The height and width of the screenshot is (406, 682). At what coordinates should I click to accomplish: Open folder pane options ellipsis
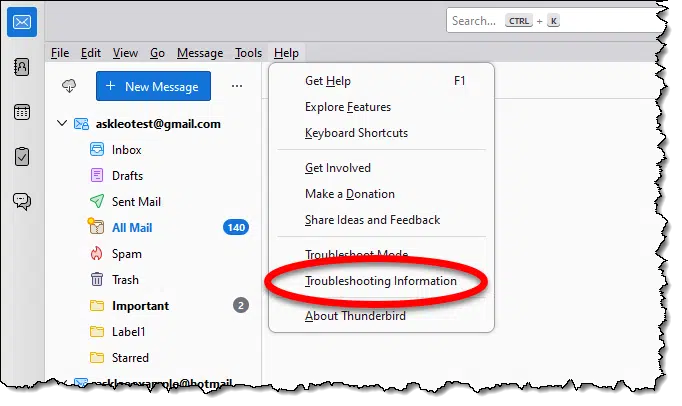point(237,86)
